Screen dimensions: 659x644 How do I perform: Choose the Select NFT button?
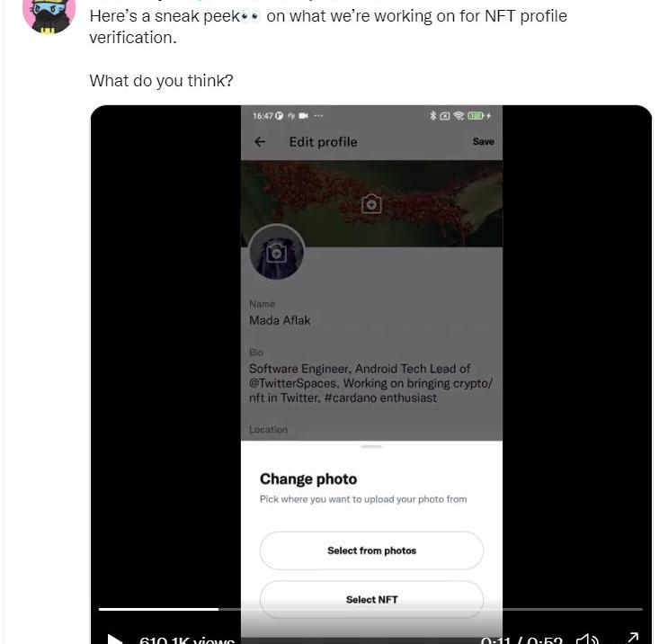(371, 599)
